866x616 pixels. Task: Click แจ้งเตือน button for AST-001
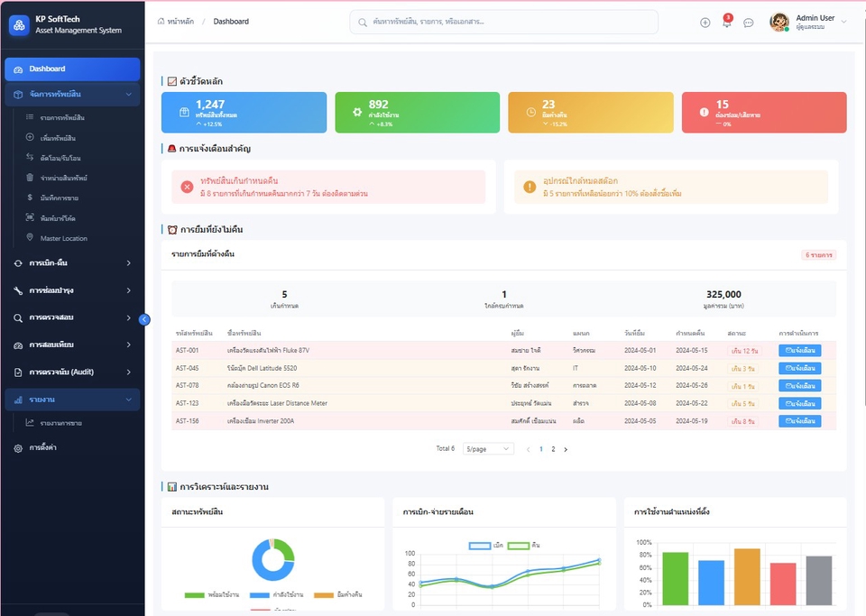pyautogui.click(x=799, y=351)
